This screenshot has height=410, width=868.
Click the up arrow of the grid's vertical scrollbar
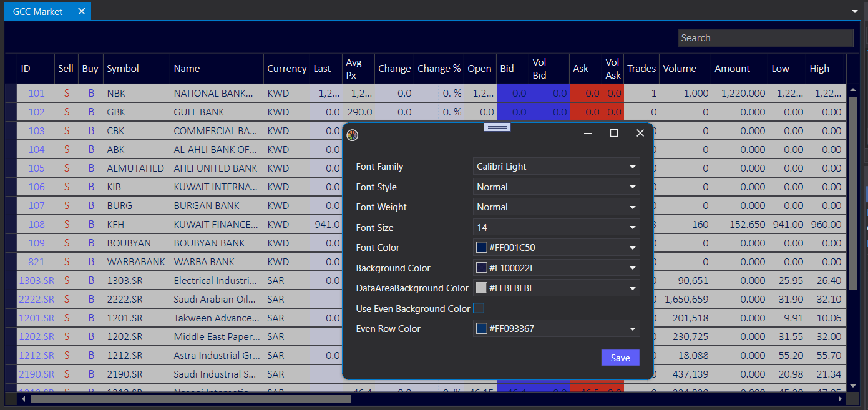tap(853, 90)
